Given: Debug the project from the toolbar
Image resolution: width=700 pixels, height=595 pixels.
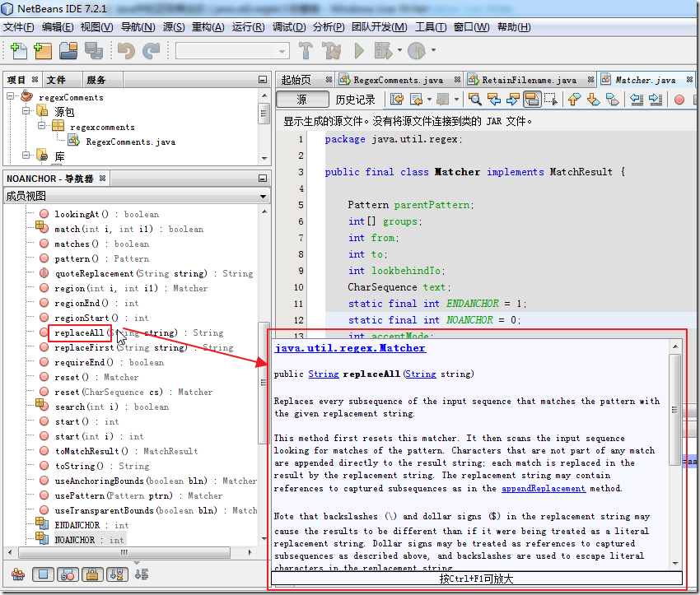Looking at the screenshot, I should click(x=384, y=51).
